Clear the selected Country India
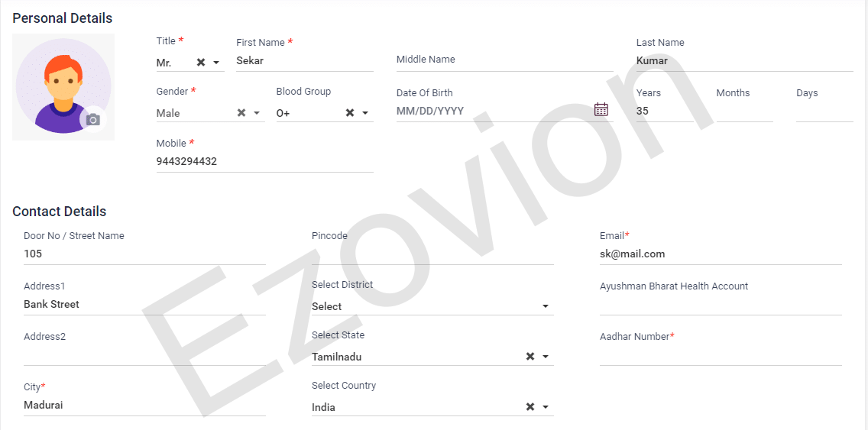Image resolution: width=868 pixels, height=430 pixels. coord(530,407)
